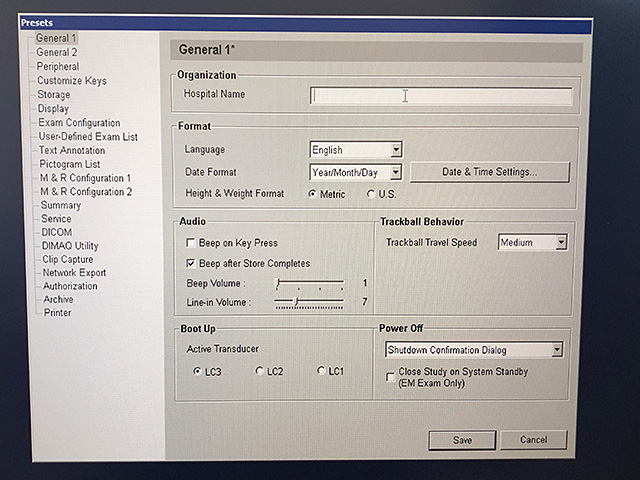The height and width of the screenshot is (480, 640).
Task: Enable Close Study on System Standby
Action: pyautogui.click(x=391, y=377)
